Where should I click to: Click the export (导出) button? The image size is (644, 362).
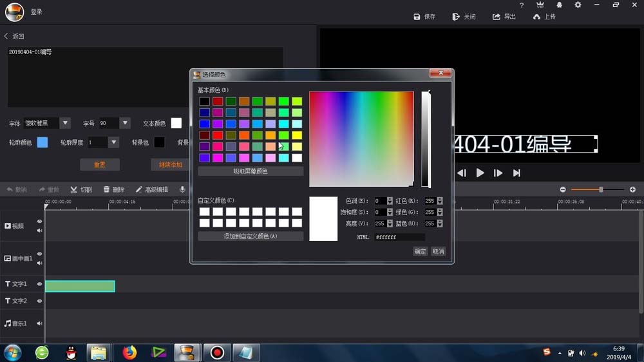coord(504,17)
